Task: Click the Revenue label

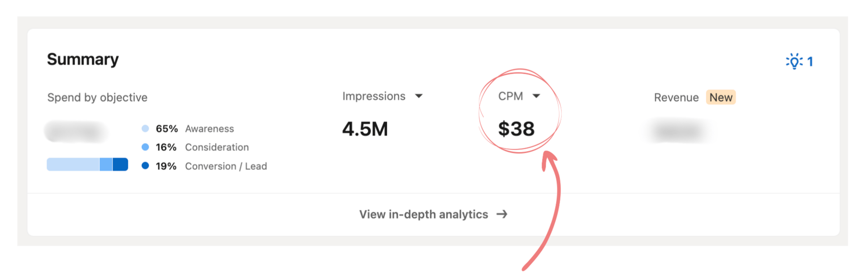Action: tap(676, 98)
